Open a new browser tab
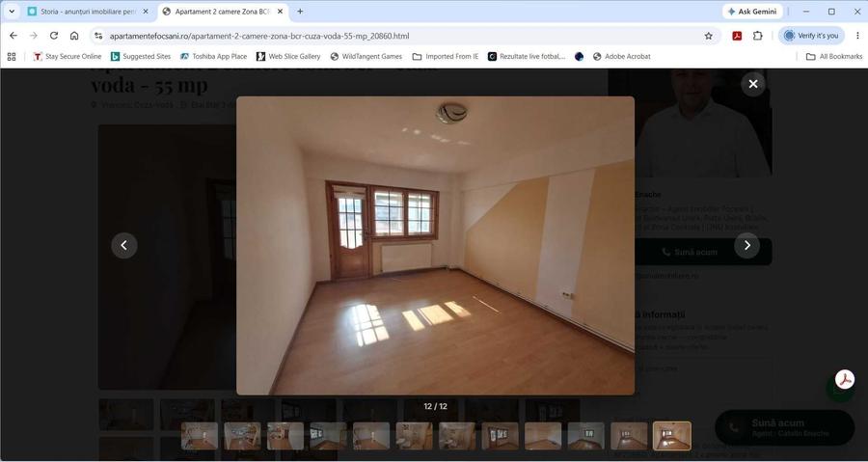 point(300,11)
